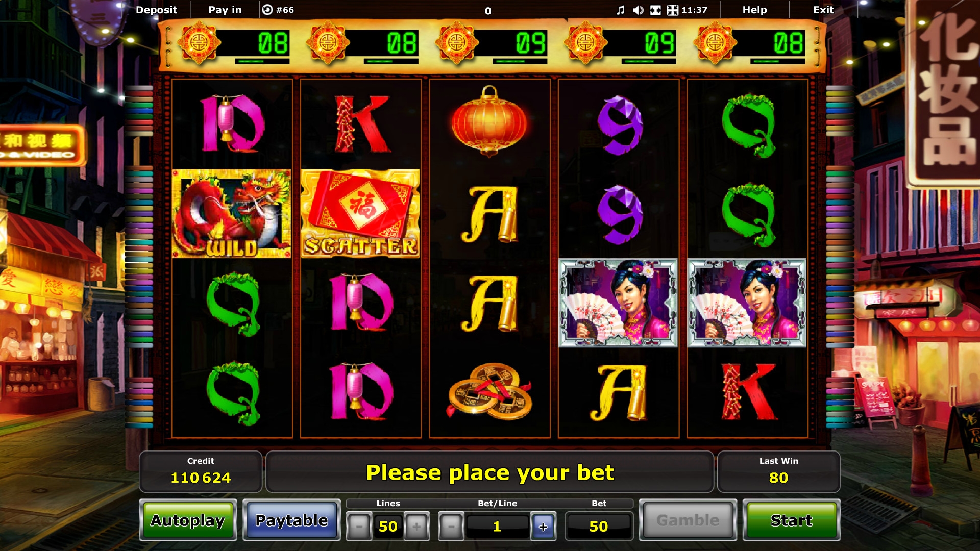
Task: Increase Lines with the plus button
Action: point(416,527)
